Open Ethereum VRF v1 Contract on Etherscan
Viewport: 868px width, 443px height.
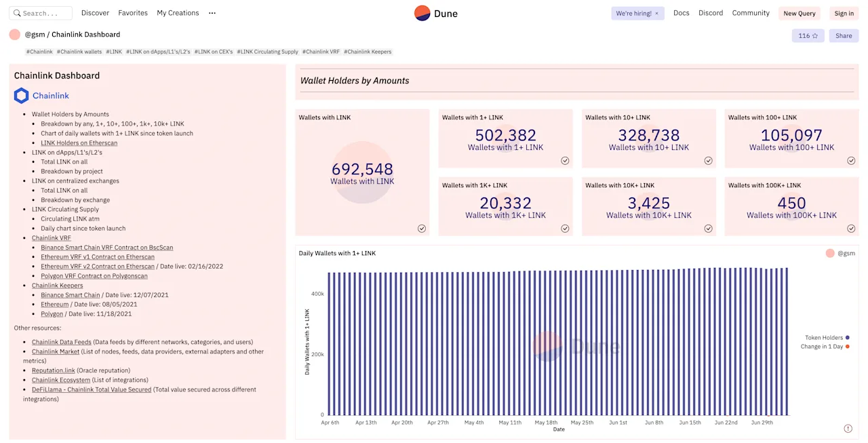98,257
